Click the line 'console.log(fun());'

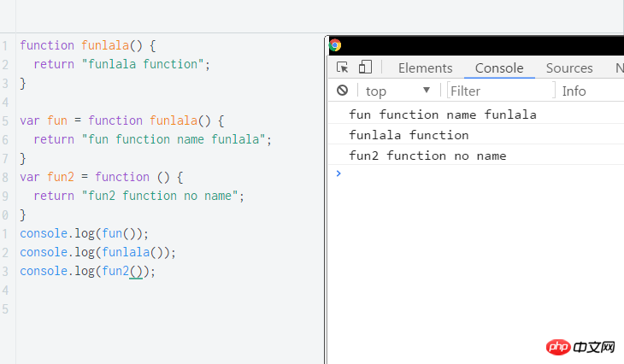coord(84,233)
